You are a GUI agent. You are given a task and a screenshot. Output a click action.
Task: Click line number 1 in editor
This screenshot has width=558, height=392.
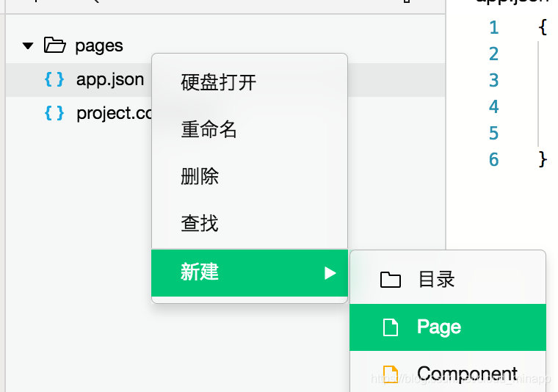tap(493, 28)
